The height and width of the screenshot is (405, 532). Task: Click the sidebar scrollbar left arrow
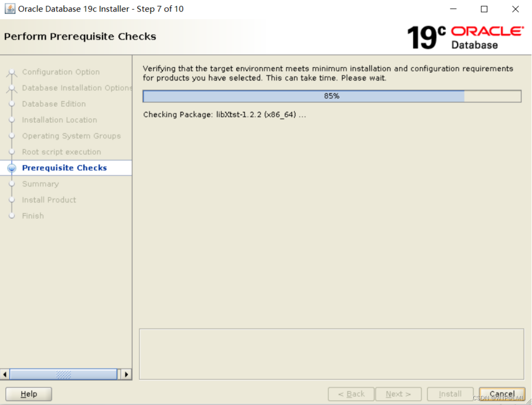point(5,374)
